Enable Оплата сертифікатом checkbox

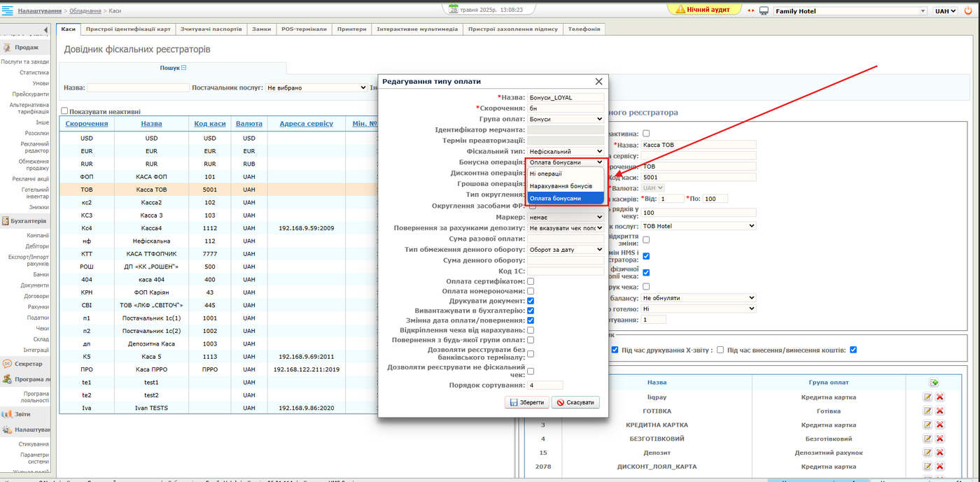coord(531,281)
